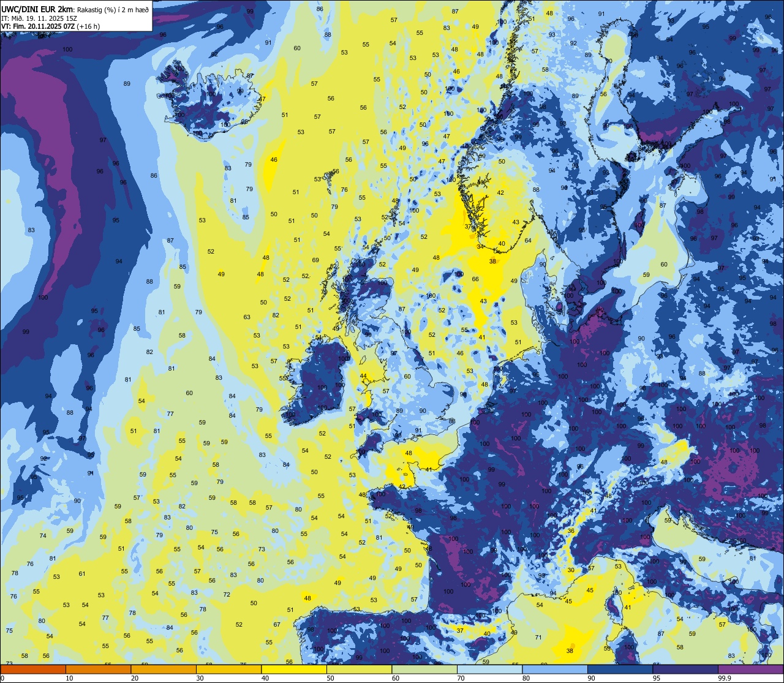Click the 20–30 legend color segment

coord(164,670)
